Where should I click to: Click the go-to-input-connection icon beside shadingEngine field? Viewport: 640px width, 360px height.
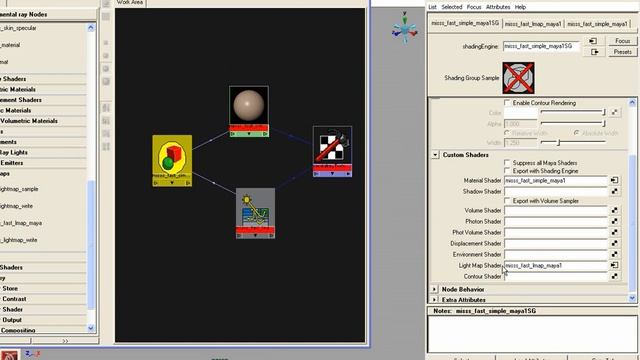593,41
